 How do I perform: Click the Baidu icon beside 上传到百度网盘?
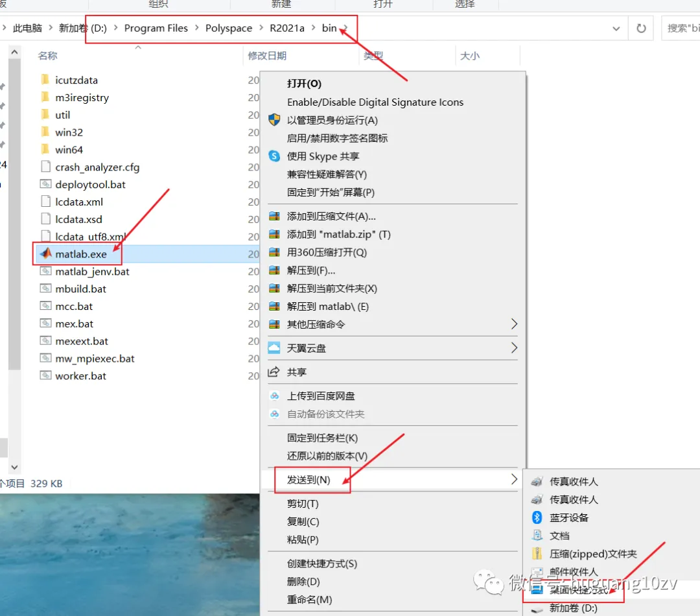[x=275, y=396]
